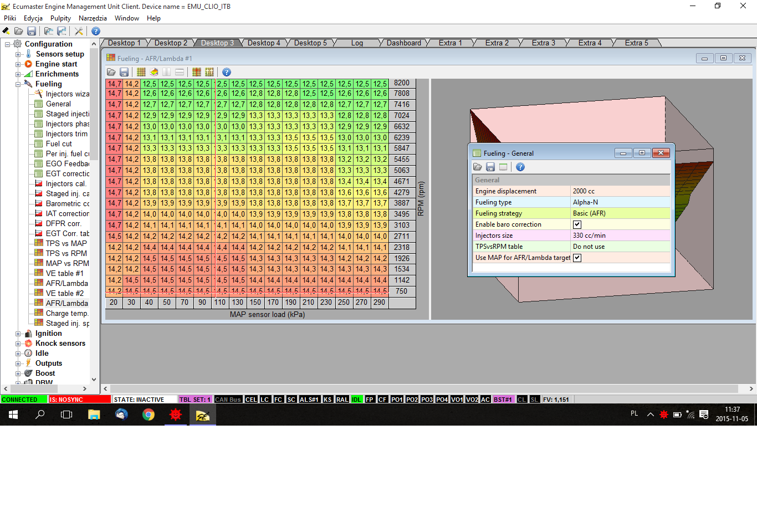Uncheck Use MAP for AFR/Lambda target
Viewport: 757px width, 532px height.
pos(577,258)
